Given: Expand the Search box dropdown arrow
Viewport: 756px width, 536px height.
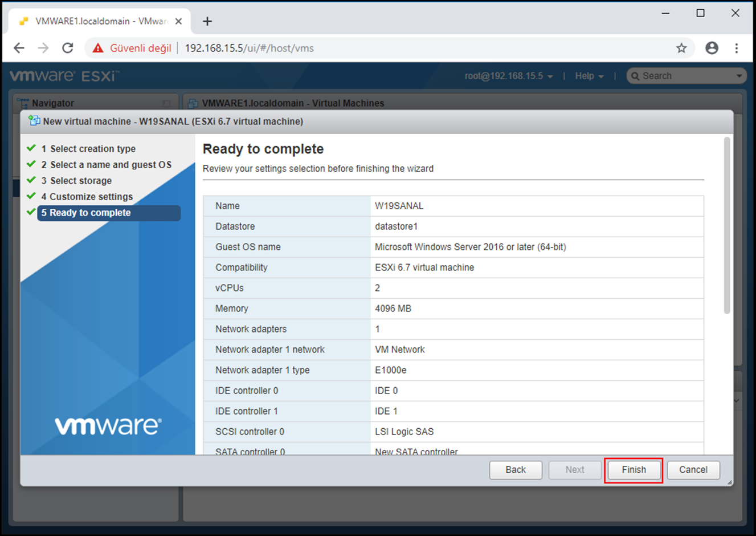Looking at the screenshot, I should (739, 76).
